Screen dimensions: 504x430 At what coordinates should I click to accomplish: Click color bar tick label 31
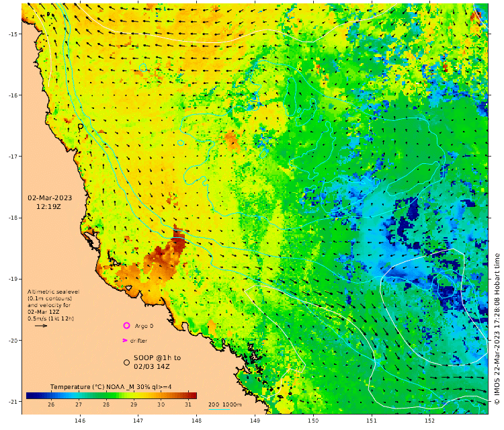[188, 404]
